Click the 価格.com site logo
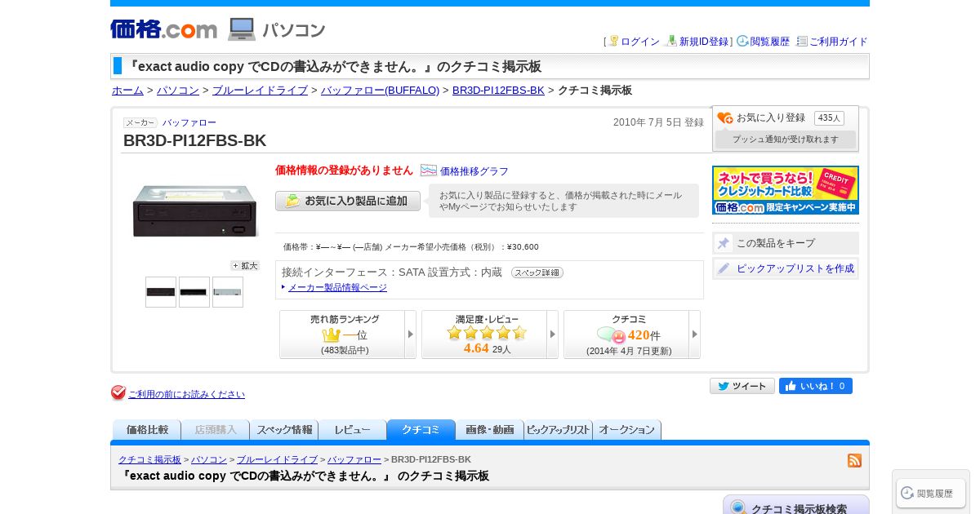The image size is (980, 514). point(163,29)
